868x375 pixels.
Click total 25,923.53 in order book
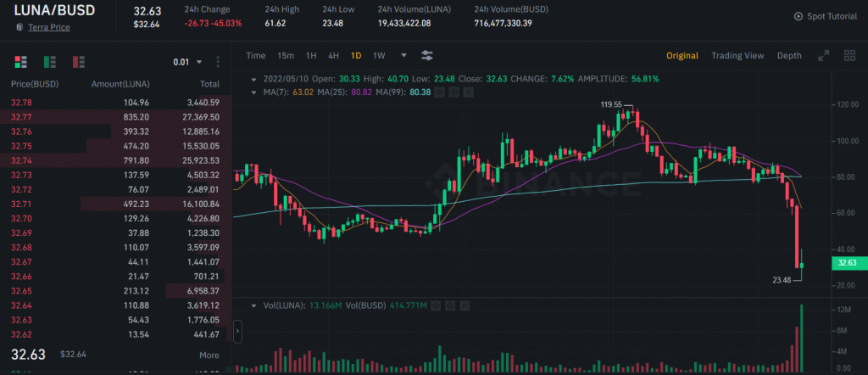click(200, 160)
